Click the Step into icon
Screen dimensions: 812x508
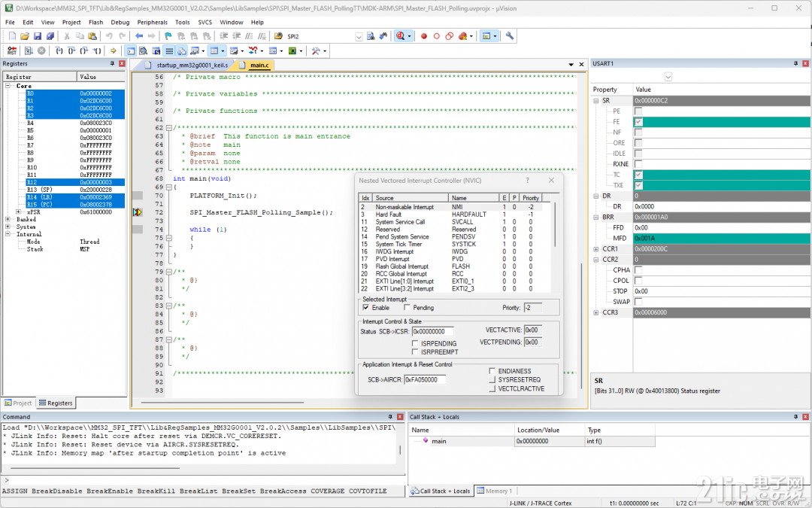[x=59, y=51]
